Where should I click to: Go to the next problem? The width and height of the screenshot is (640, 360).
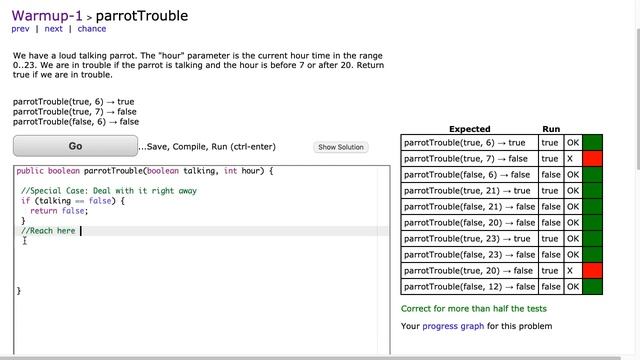coord(53,29)
